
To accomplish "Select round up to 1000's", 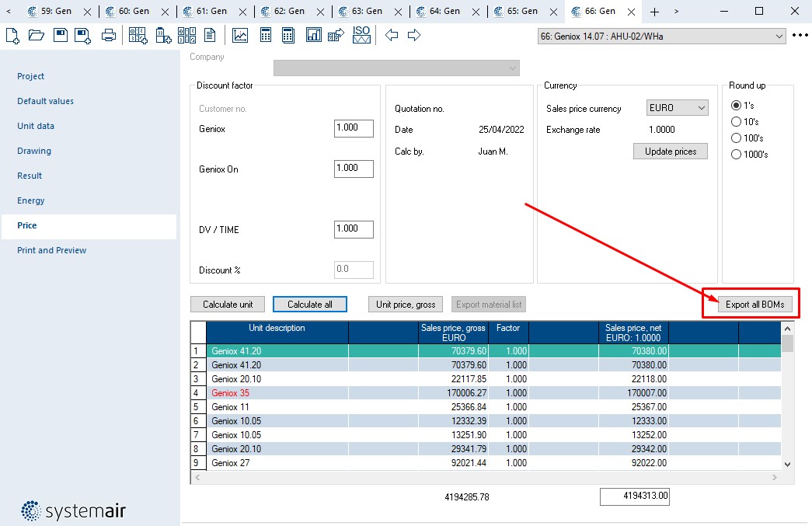I will [x=736, y=155].
